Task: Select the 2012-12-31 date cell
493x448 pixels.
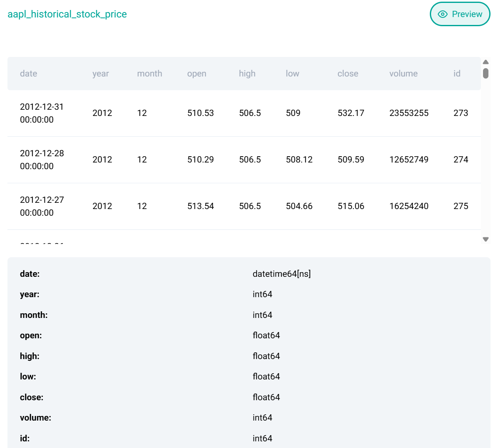Action: (x=42, y=113)
